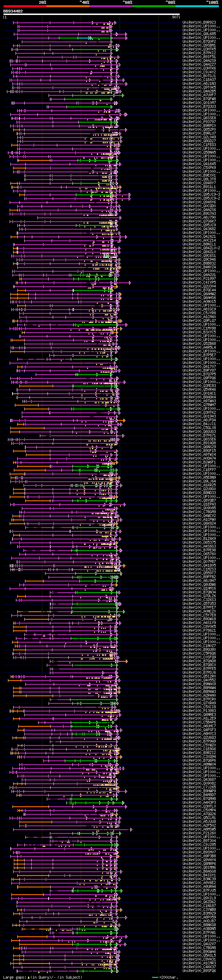The height and width of the screenshot is (980, 222).
Task: Select the UniRef100_P78621 row label
Action: pyautogui.click(x=199, y=630)
